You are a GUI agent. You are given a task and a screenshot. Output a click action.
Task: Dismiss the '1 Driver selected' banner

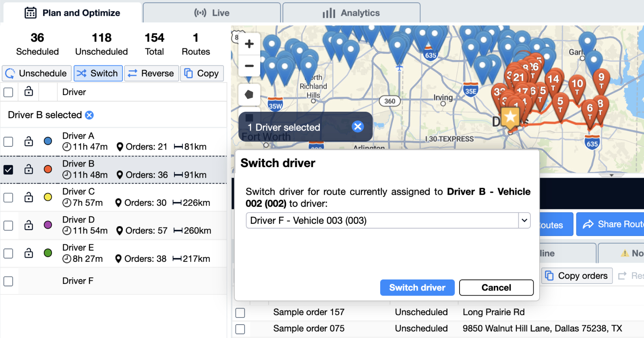click(357, 127)
